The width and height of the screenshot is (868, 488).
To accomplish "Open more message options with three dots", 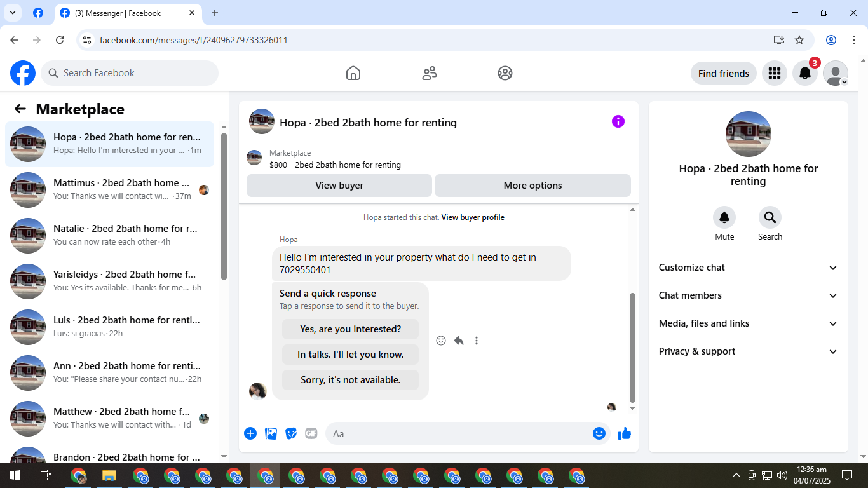I will [477, 341].
